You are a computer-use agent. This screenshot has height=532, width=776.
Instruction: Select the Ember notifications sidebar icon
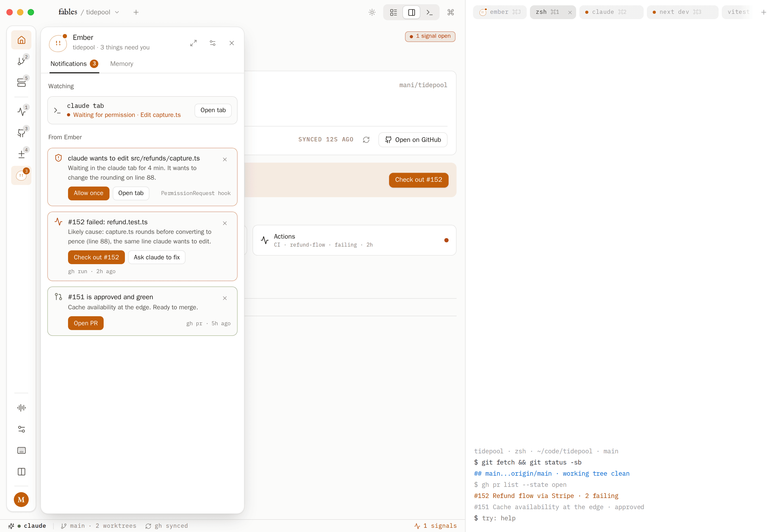[21, 175]
